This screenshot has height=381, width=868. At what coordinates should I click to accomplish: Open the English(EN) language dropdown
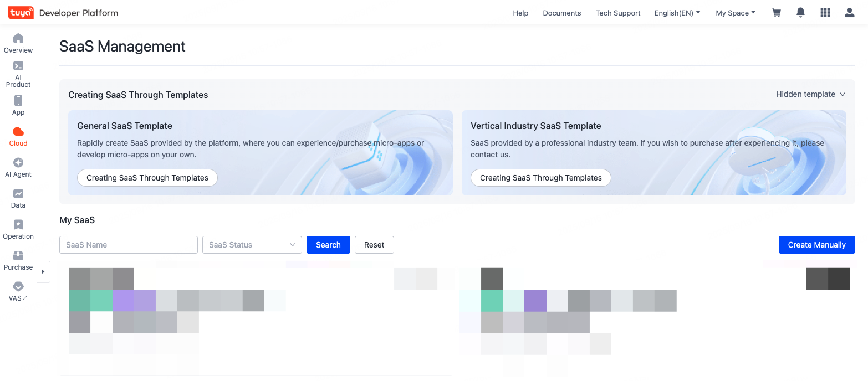pos(677,12)
